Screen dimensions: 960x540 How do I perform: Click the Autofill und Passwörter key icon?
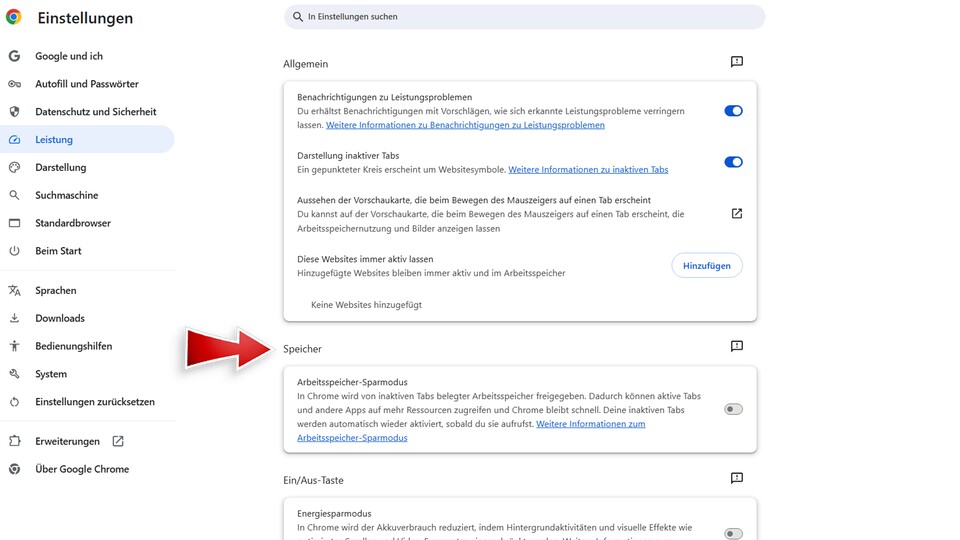coord(14,84)
